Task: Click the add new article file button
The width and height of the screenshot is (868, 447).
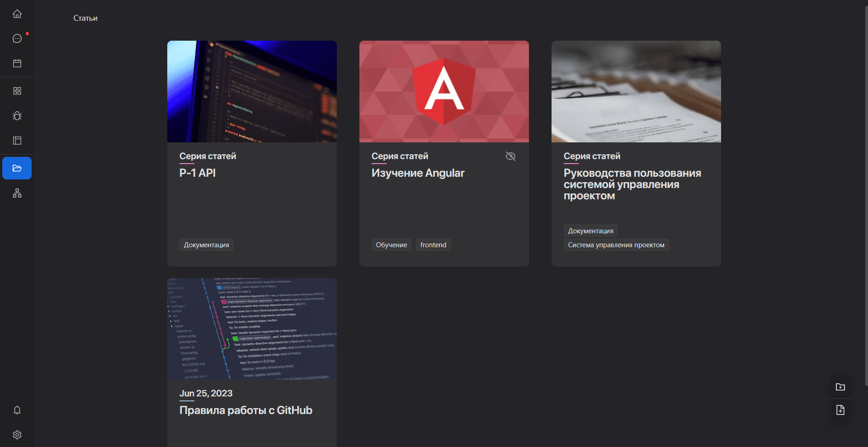Action: pos(840,410)
